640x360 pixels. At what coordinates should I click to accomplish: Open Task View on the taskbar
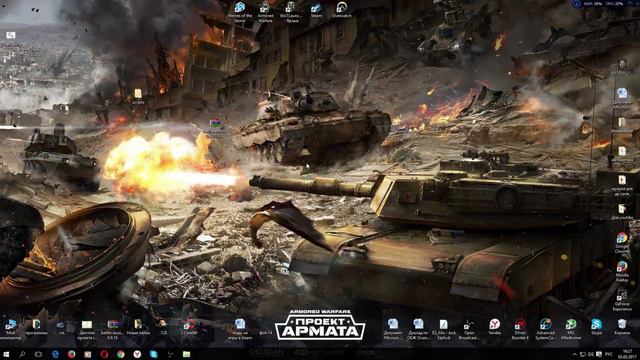click(38, 354)
